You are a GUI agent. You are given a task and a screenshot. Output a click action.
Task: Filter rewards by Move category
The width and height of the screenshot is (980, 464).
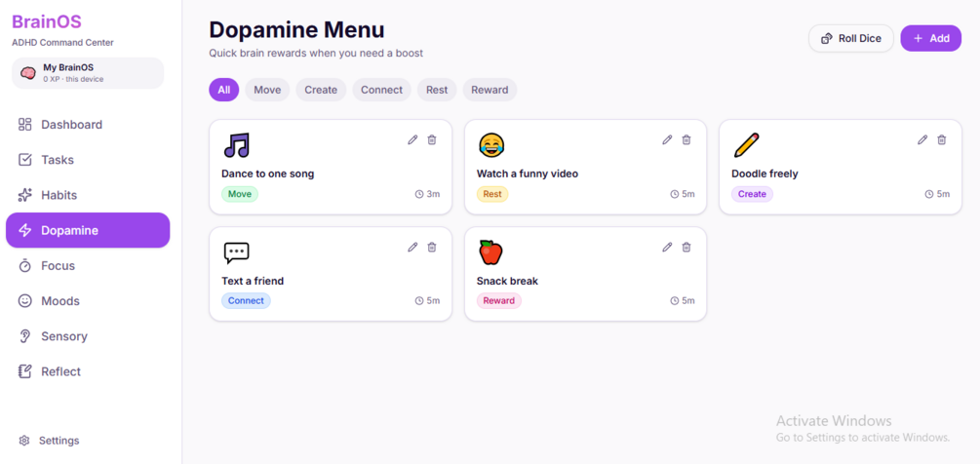click(x=267, y=90)
